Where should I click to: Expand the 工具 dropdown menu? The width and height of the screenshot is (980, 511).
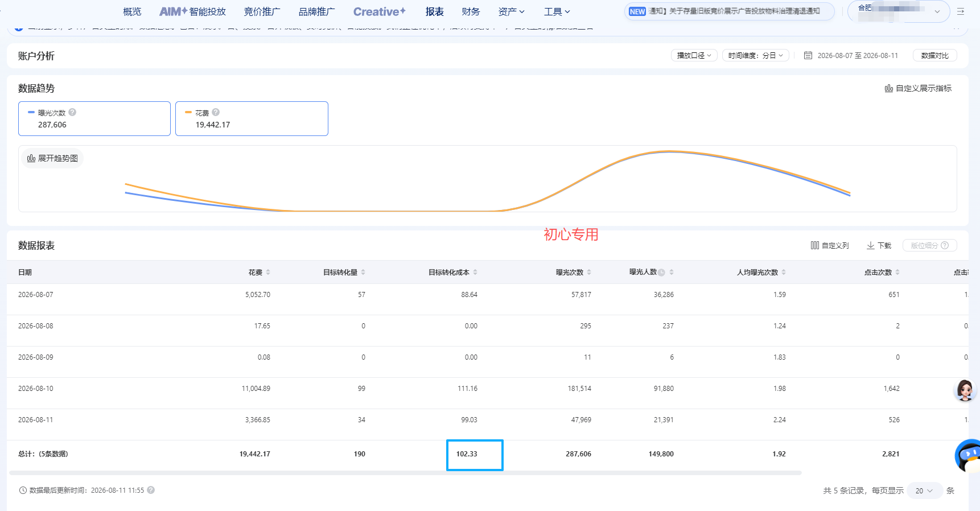[x=557, y=11]
